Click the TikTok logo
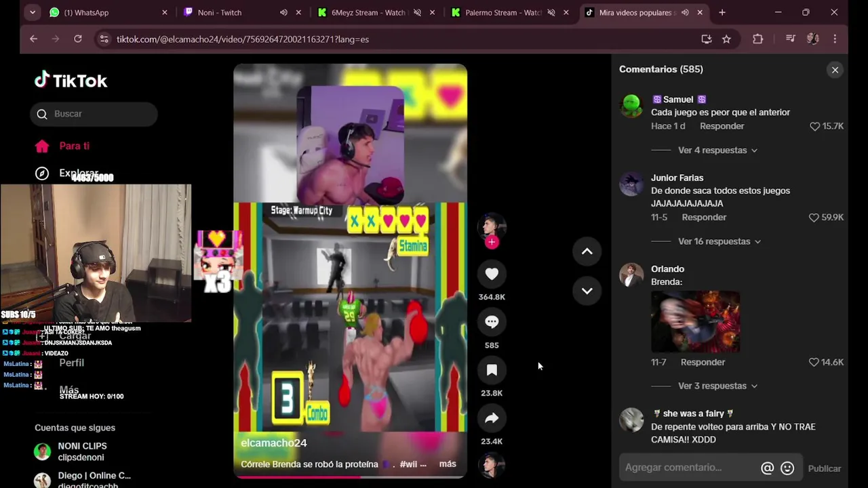The width and height of the screenshot is (868, 488). 71,81
